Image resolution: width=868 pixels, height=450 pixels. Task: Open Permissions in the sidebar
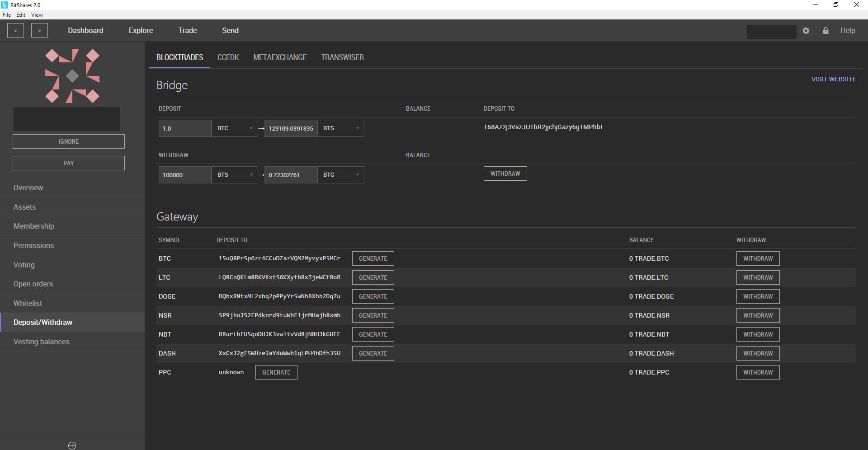[72, 245]
